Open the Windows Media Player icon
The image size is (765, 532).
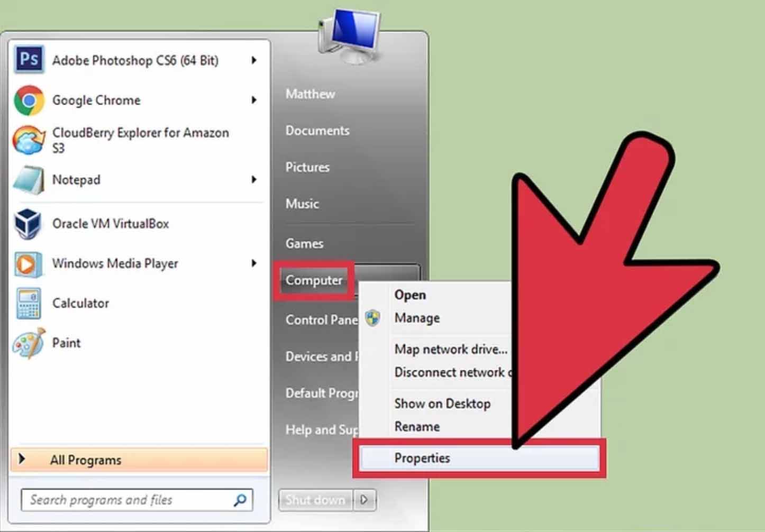28,263
